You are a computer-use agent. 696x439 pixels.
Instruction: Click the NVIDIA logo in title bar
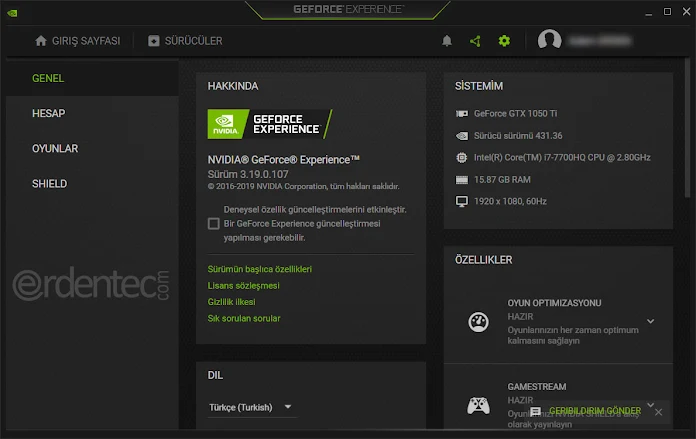point(12,13)
